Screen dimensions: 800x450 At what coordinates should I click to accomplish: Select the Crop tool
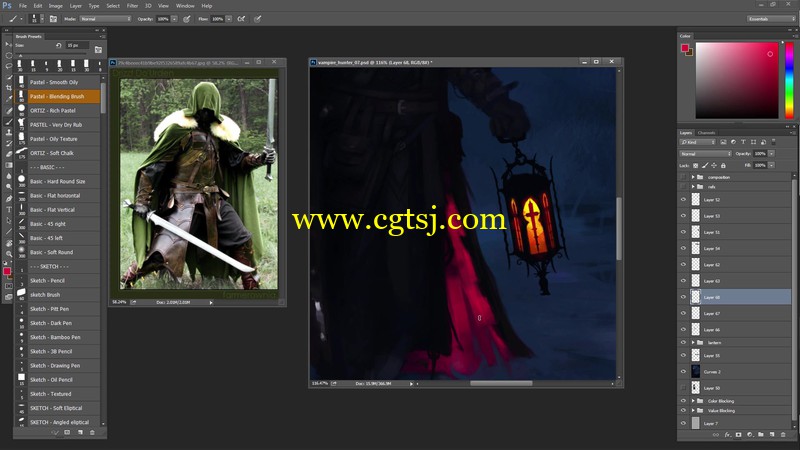click(x=8, y=88)
